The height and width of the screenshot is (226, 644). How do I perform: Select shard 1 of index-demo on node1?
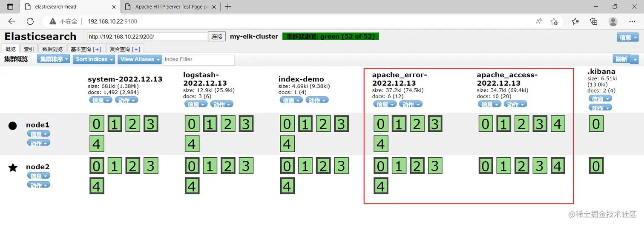[x=305, y=124]
